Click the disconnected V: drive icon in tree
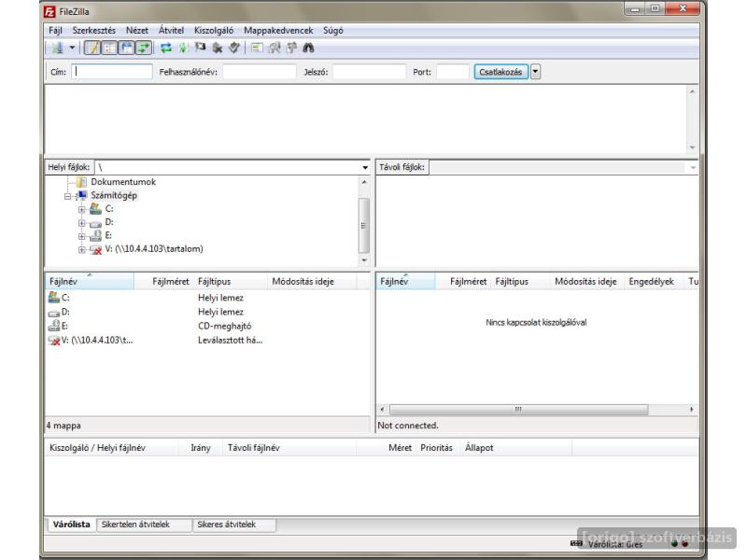 (x=96, y=249)
